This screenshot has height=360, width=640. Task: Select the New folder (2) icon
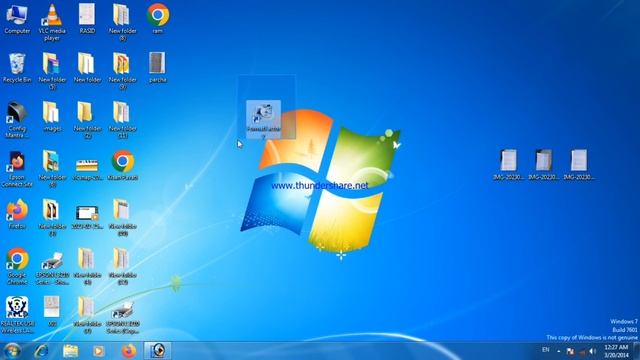coord(87,120)
